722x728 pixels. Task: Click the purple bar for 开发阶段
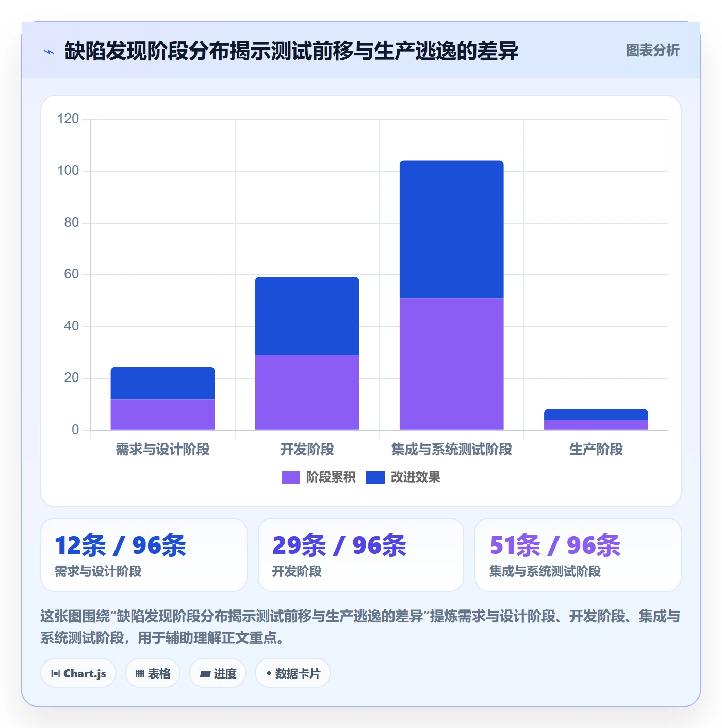coord(307,392)
